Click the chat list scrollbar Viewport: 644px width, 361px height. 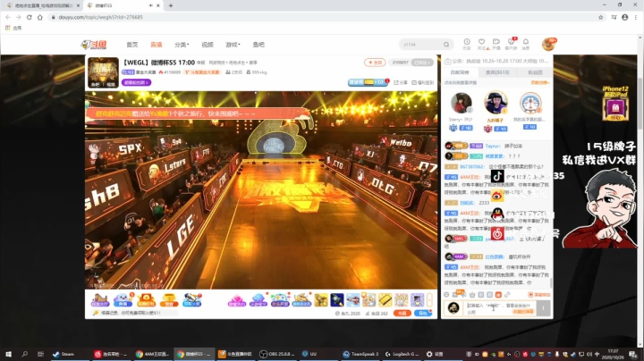[551, 283]
